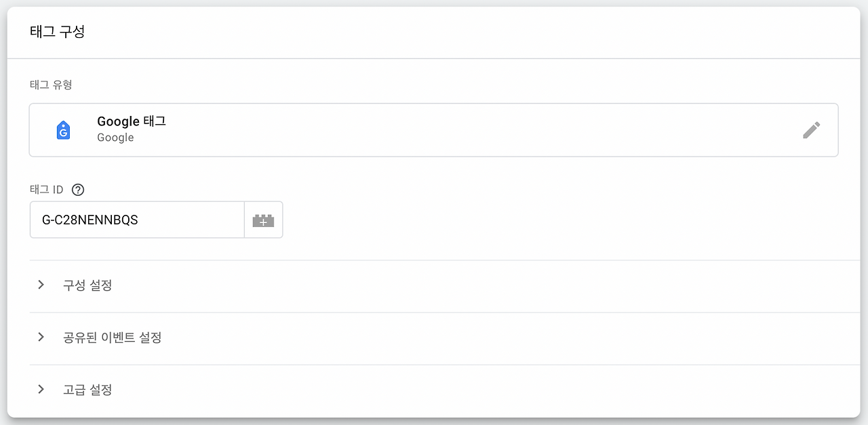Click the chevron arrow beside 구성 설정
Screen dimensions: 868x425
[x=41, y=285]
